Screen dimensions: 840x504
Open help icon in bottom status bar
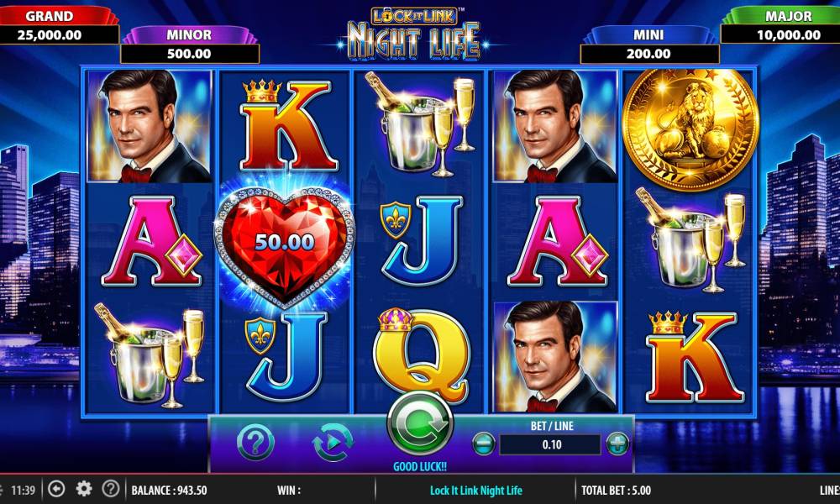(110, 489)
